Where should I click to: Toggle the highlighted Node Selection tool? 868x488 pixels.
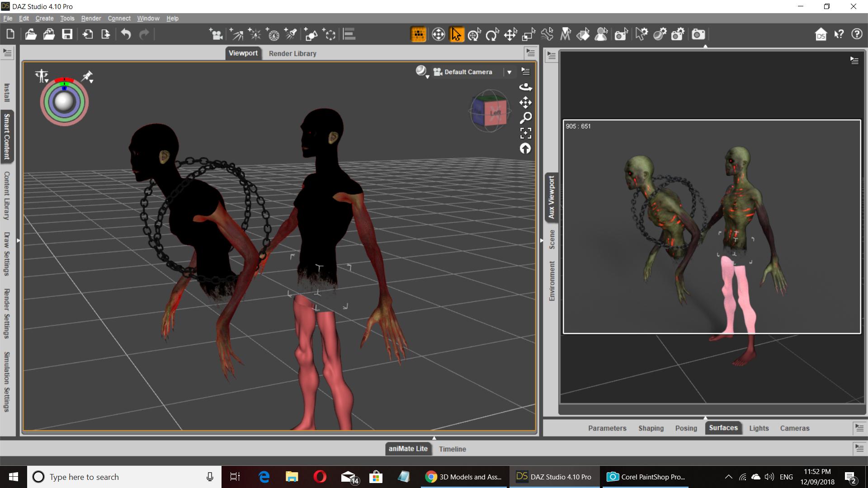click(x=456, y=34)
